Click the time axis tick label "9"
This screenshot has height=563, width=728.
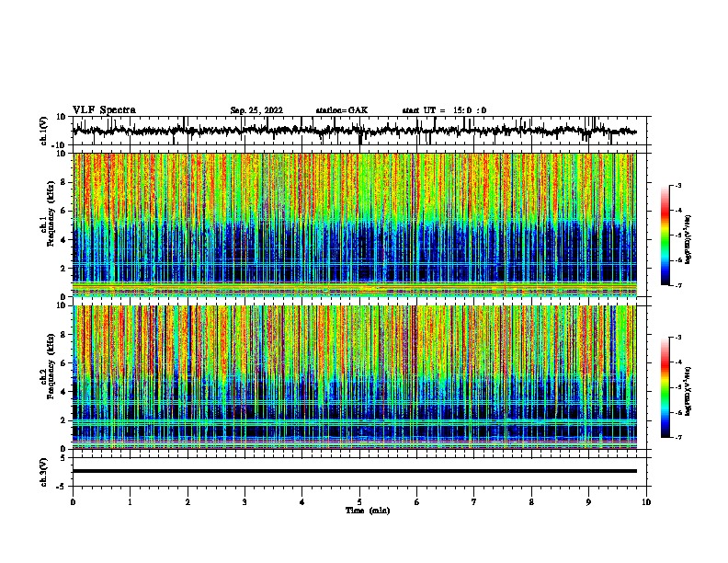coord(588,501)
